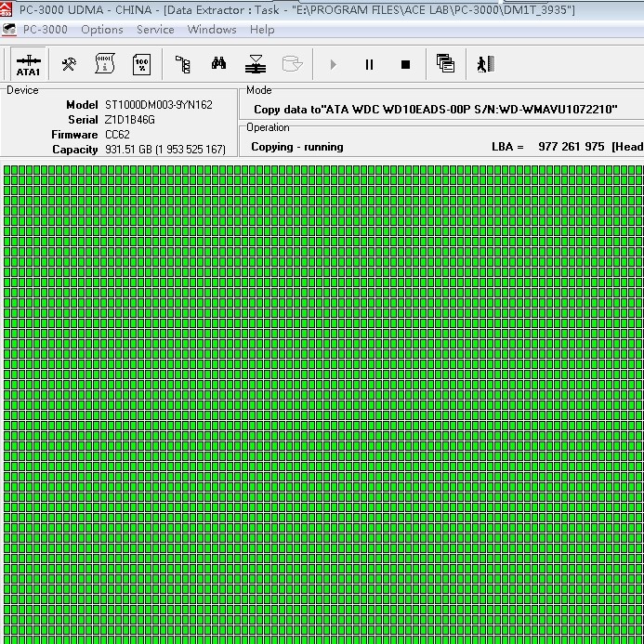
Task: Click the app icon left of PC-3000 menu
Action: pyautogui.click(x=9, y=29)
